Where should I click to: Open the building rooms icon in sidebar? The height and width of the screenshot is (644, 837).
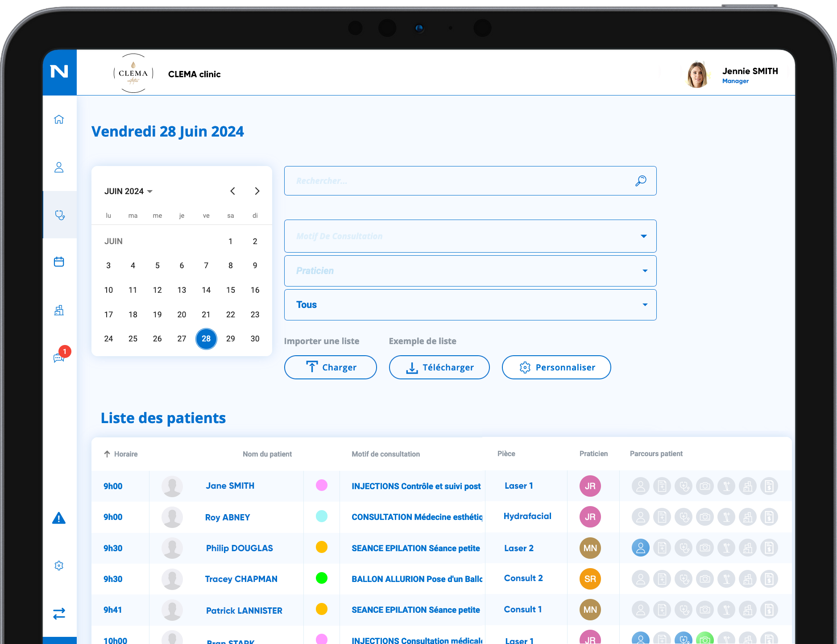point(59,310)
